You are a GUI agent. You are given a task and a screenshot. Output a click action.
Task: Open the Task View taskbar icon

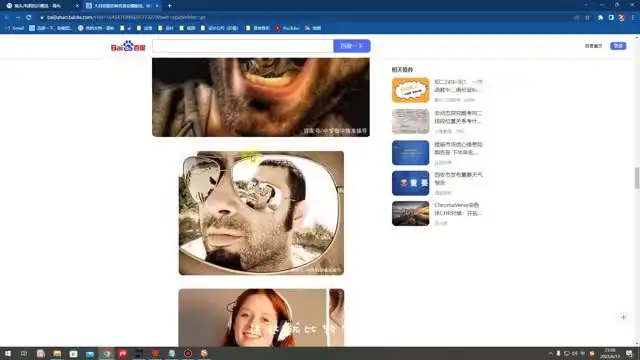24,353
